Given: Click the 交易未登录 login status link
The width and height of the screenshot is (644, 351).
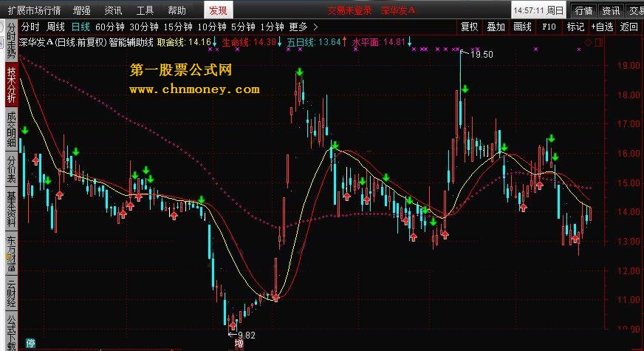Looking at the screenshot, I should pos(349,10).
